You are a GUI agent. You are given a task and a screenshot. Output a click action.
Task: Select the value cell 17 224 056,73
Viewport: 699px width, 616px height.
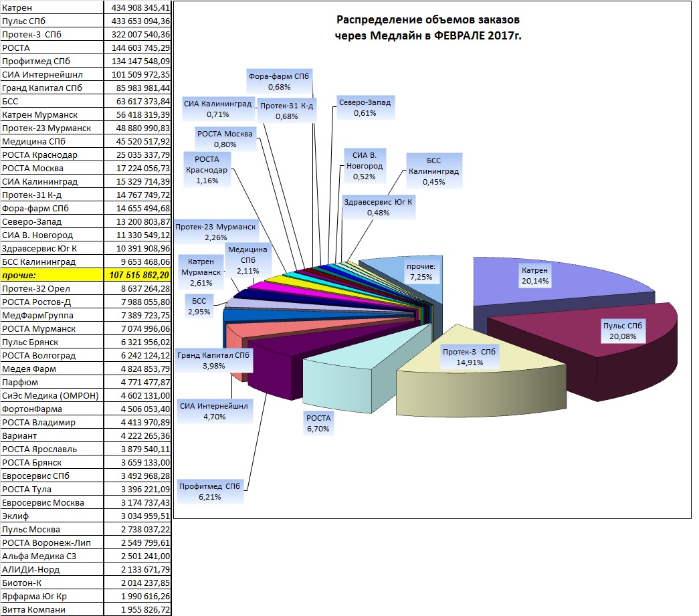tap(138, 168)
